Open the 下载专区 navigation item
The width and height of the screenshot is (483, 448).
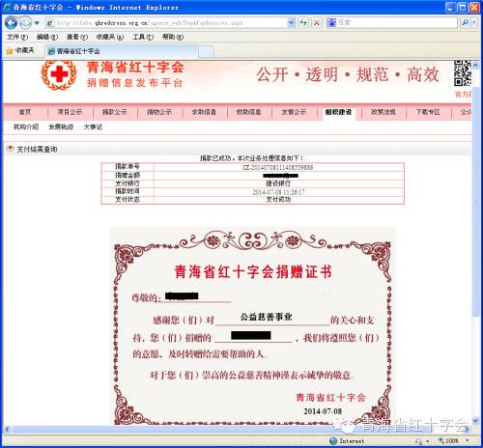(428, 112)
